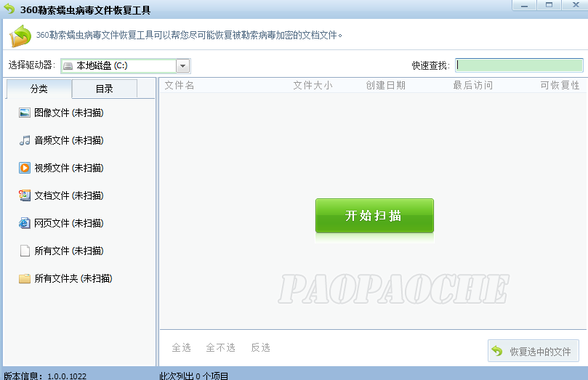
Task: Open the drive selection dropdown arrow
Action: pyautogui.click(x=182, y=66)
